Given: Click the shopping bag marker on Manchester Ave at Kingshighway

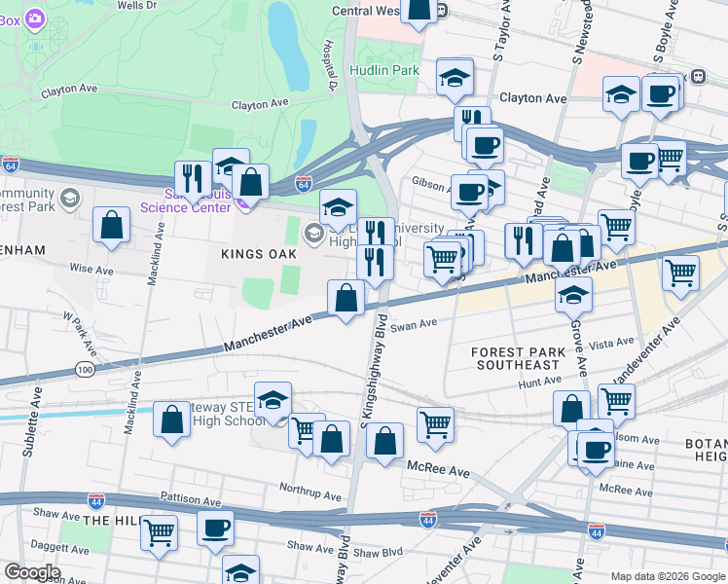Looking at the screenshot, I should pyautogui.click(x=346, y=301).
